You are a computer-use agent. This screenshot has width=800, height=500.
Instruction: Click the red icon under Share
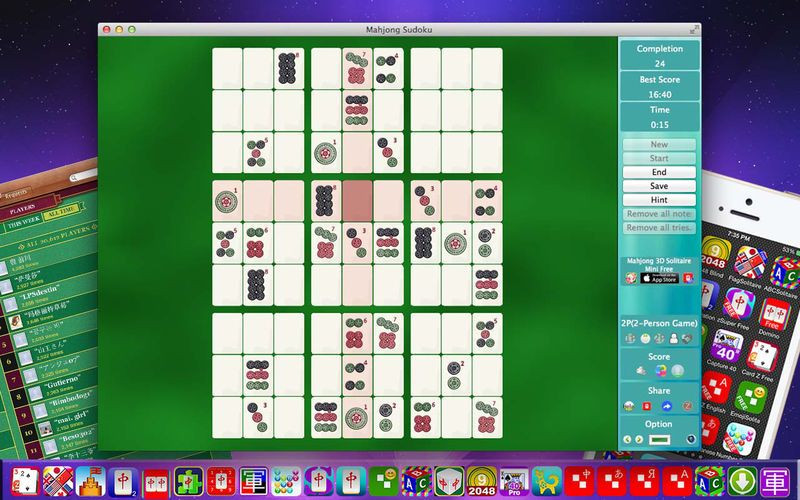pyautogui.click(x=647, y=406)
